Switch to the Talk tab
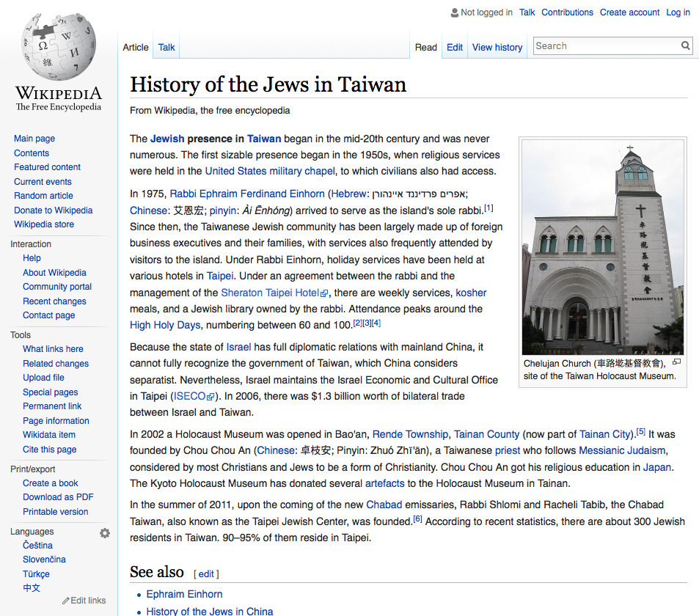 (166, 46)
